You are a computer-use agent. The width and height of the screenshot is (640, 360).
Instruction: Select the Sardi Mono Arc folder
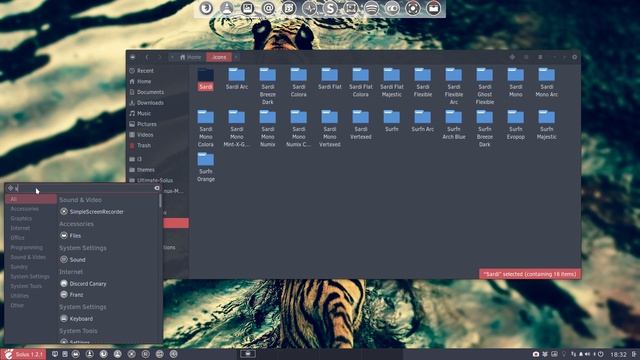coord(547,82)
